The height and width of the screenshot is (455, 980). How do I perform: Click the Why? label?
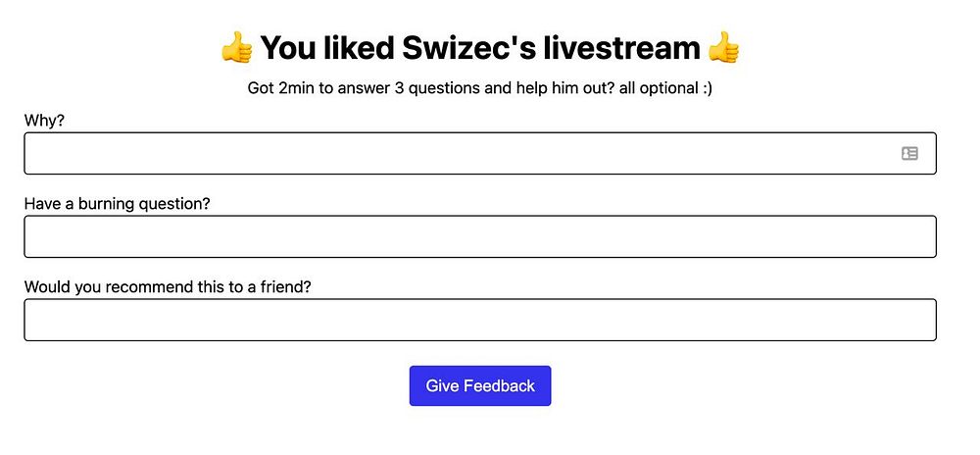tap(44, 120)
